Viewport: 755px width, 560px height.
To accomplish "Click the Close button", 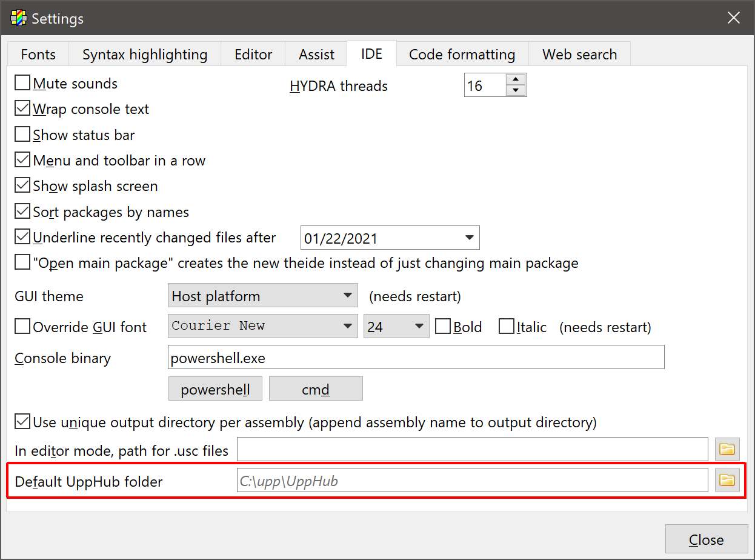I will (706, 539).
